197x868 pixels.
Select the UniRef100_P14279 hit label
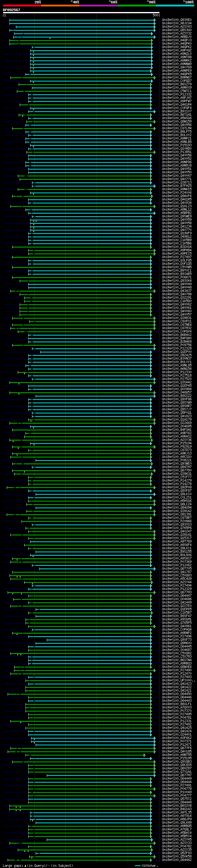pos(177,481)
